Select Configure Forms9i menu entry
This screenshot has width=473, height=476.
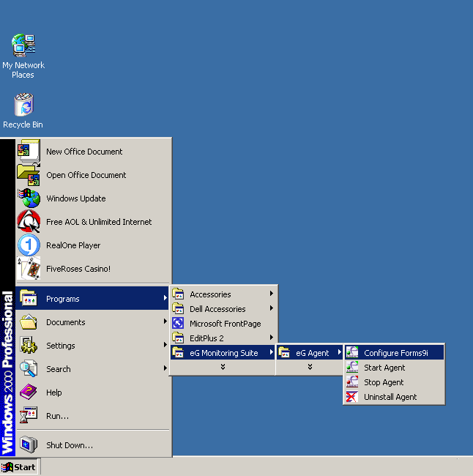click(x=394, y=352)
